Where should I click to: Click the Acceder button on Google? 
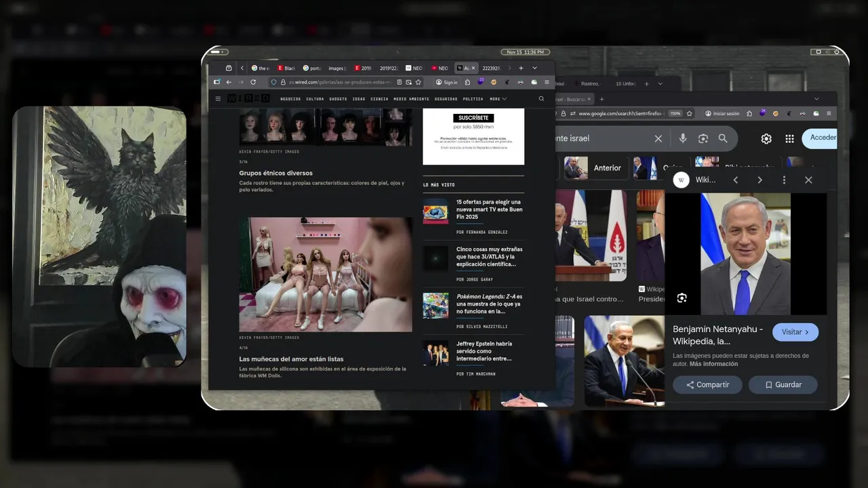[821, 138]
